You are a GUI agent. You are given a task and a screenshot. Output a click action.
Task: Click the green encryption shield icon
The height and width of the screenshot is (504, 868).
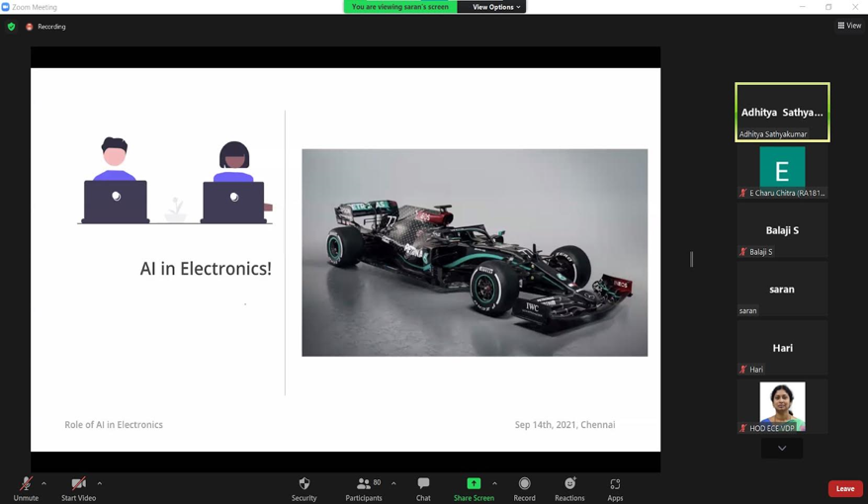12,27
